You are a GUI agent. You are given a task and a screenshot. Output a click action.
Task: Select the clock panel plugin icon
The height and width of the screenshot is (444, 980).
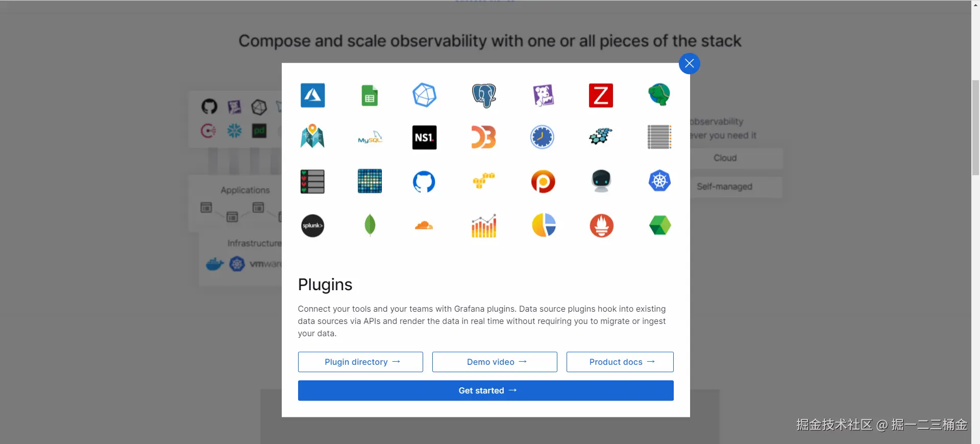(542, 137)
